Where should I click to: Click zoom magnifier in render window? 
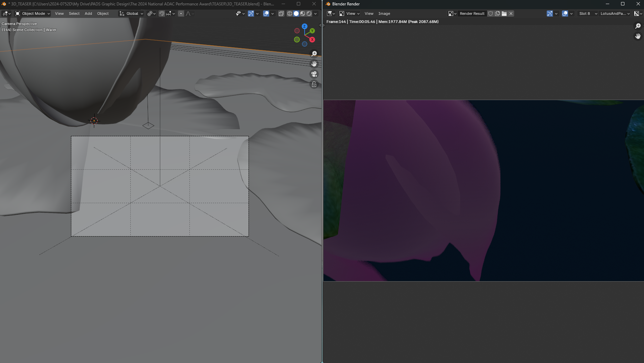tap(638, 26)
